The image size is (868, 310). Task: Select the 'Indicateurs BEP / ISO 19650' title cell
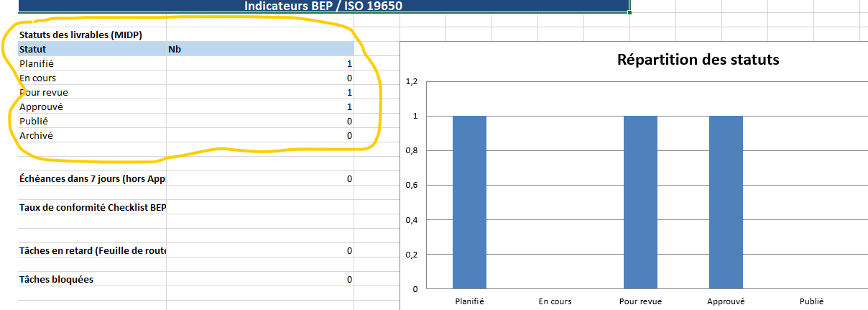[x=323, y=6]
